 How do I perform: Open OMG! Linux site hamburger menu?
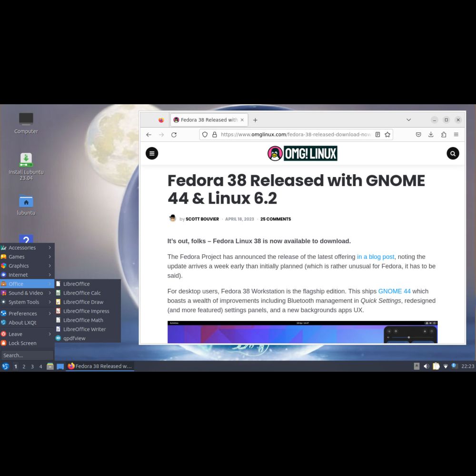tap(152, 153)
